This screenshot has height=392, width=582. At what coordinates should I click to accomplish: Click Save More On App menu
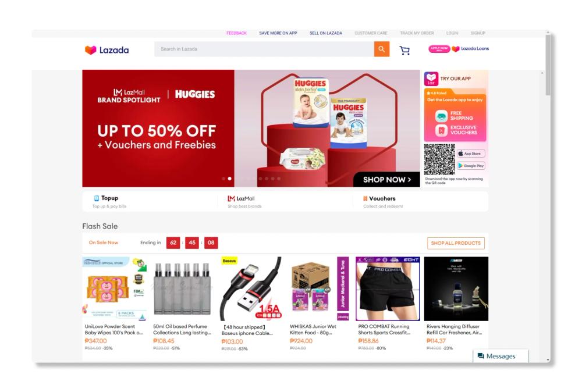[x=278, y=33]
